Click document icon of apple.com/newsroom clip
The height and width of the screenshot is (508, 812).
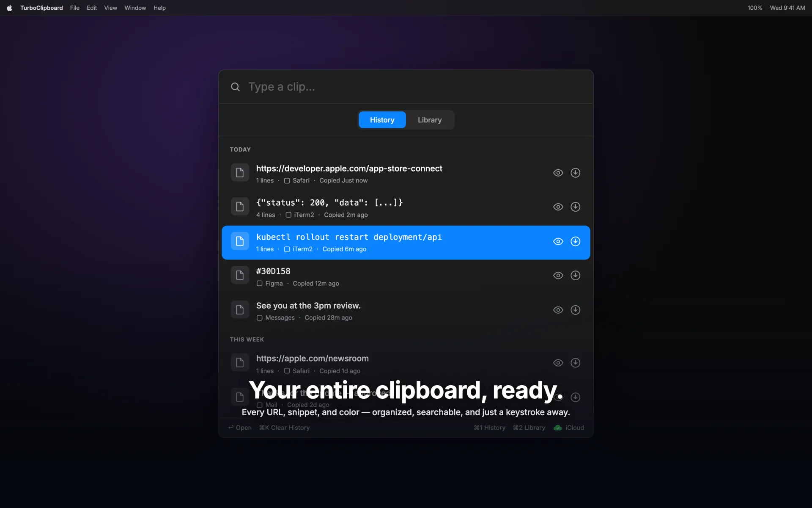(240, 362)
